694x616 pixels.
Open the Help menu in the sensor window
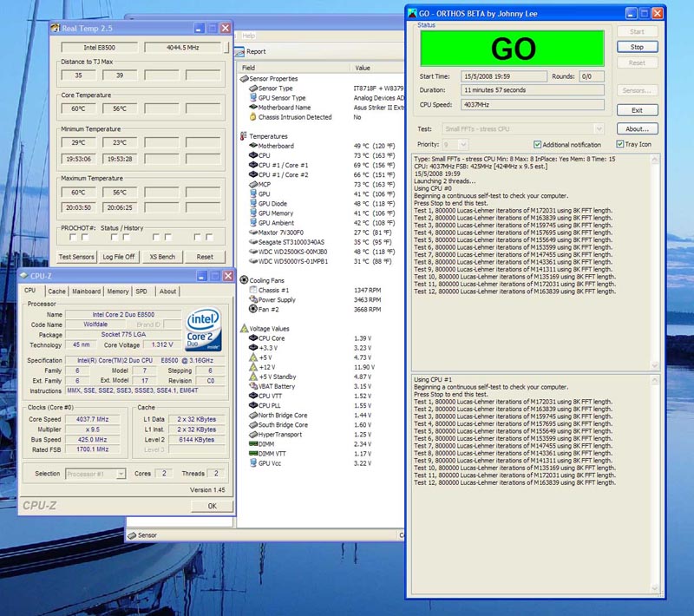pyautogui.click(x=248, y=36)
